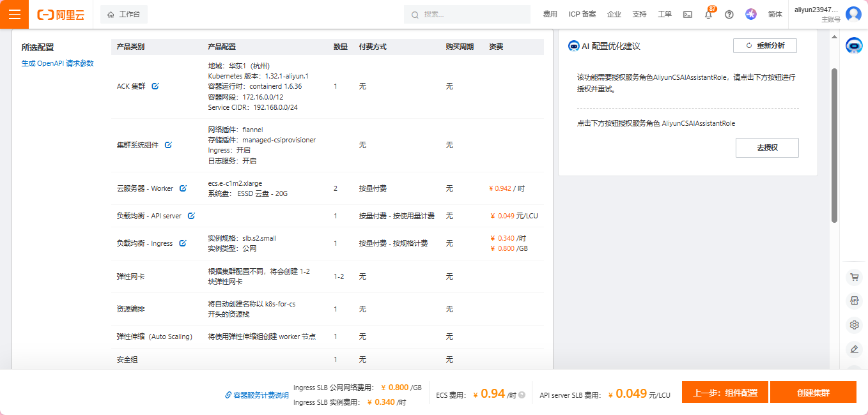This screenshot has width=868, height=415.
Task: Click the 付费方式 column header
Action: (373, 47)
